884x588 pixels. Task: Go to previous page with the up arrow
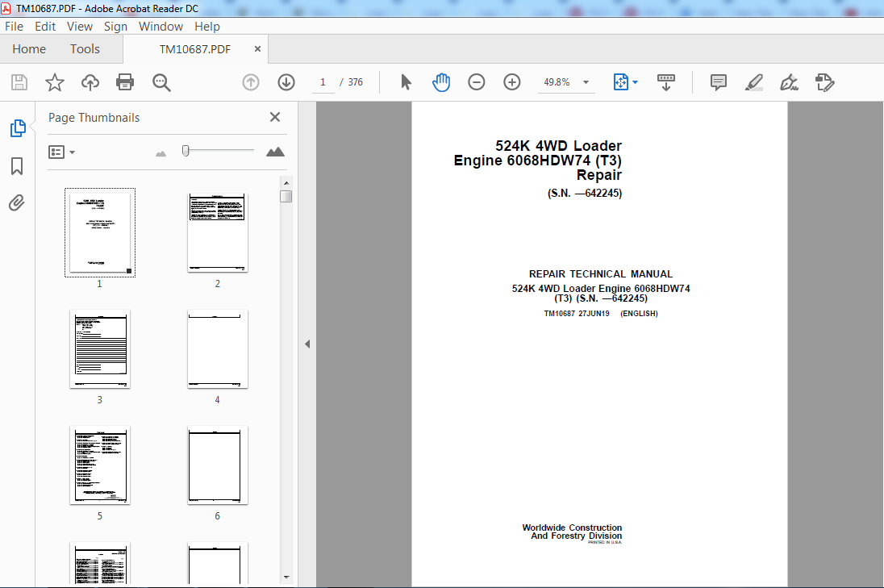pos(251,82)
